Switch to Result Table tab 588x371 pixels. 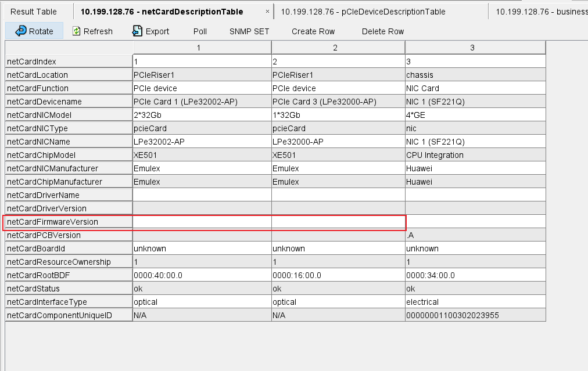pos(34,12)
